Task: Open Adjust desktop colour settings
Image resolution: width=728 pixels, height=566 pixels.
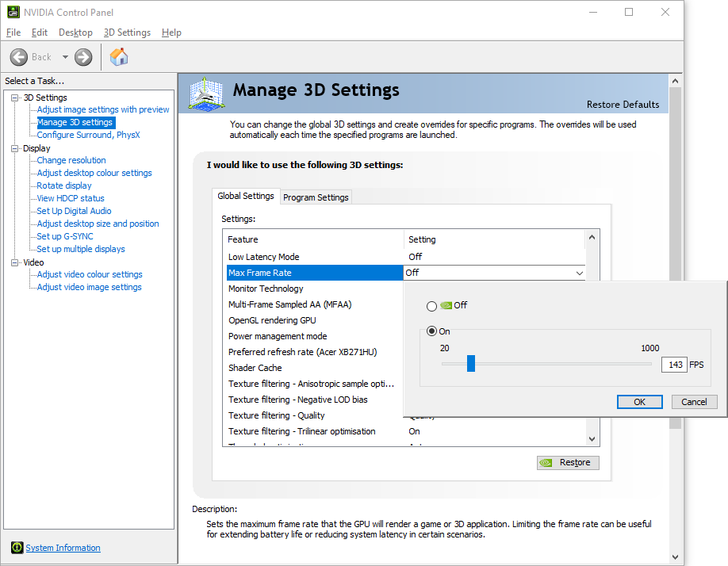Action: pyautogui.click(x=94, y=173)
